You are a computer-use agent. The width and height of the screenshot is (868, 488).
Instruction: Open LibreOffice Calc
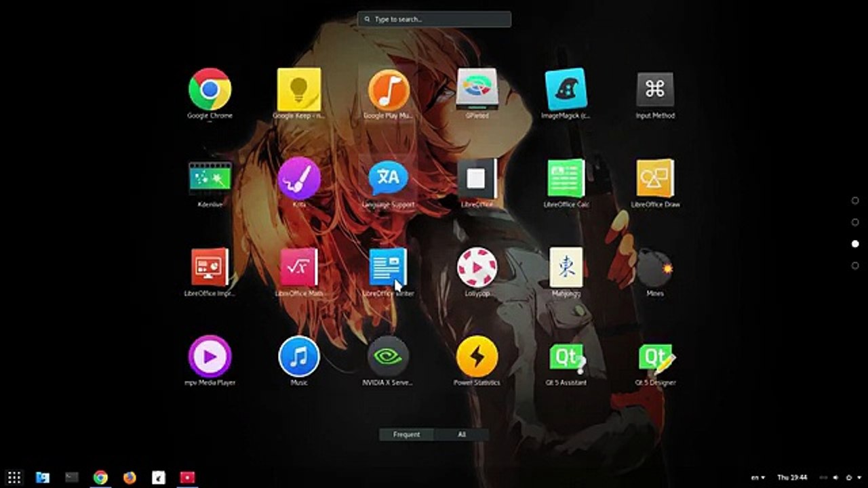pyautogui.click(x=566, y=178)
